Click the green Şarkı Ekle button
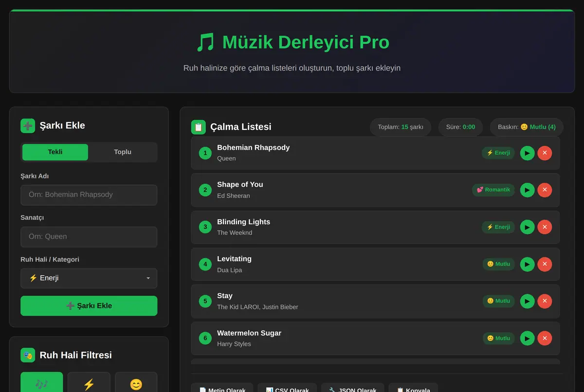This screenshot has width=584, height=392. [x=89, y=306]
